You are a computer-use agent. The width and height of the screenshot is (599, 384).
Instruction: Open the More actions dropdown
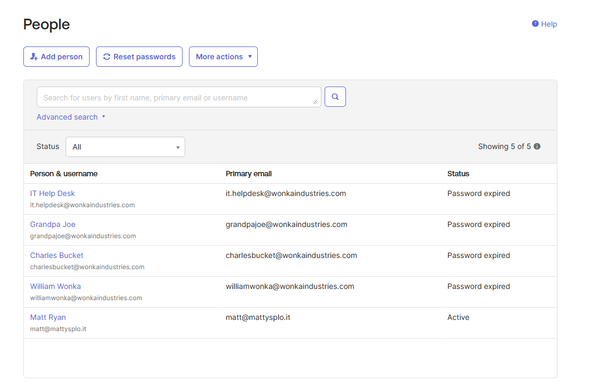tap(223, 57)
